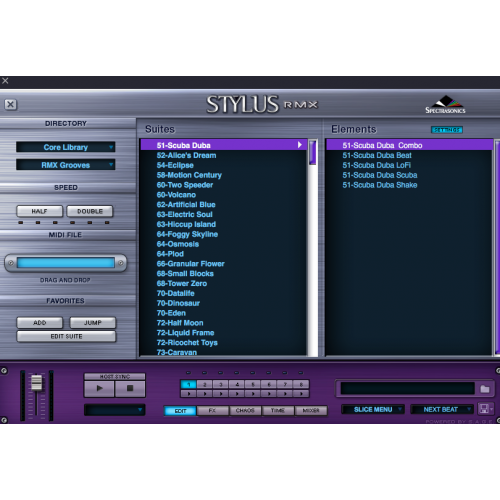Viewport: 500px width, 500px height.
Task: Select the 51-Scuba Duba Combo element
Action: 409,145
